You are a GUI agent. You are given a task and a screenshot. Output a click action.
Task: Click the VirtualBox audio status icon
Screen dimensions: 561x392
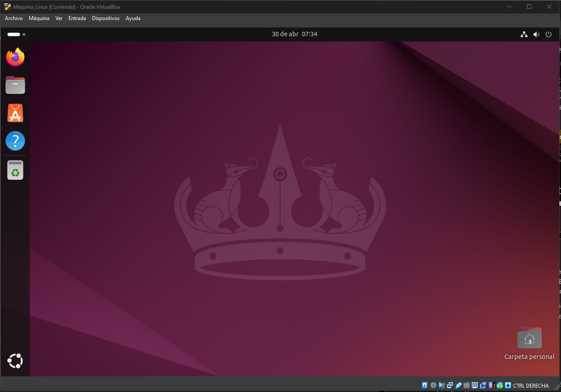click(441, 385)
